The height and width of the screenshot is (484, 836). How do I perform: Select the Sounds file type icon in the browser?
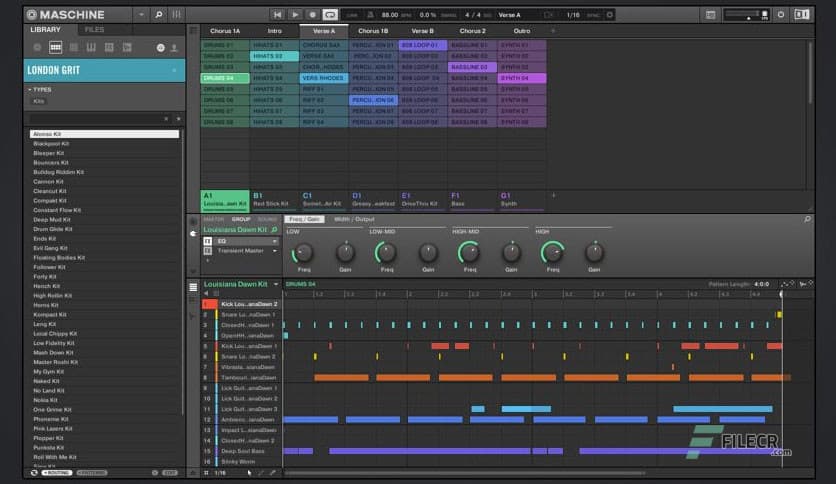[x=74, y=47]
